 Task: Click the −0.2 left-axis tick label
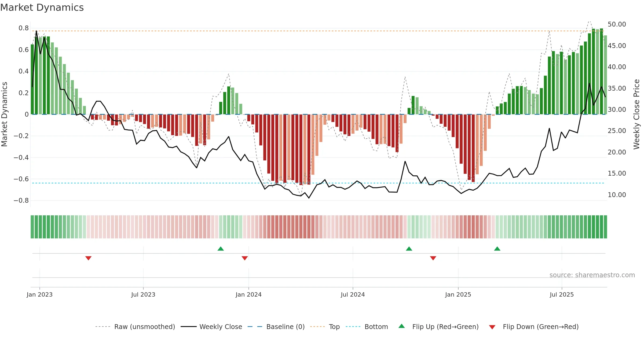[21, 136]
